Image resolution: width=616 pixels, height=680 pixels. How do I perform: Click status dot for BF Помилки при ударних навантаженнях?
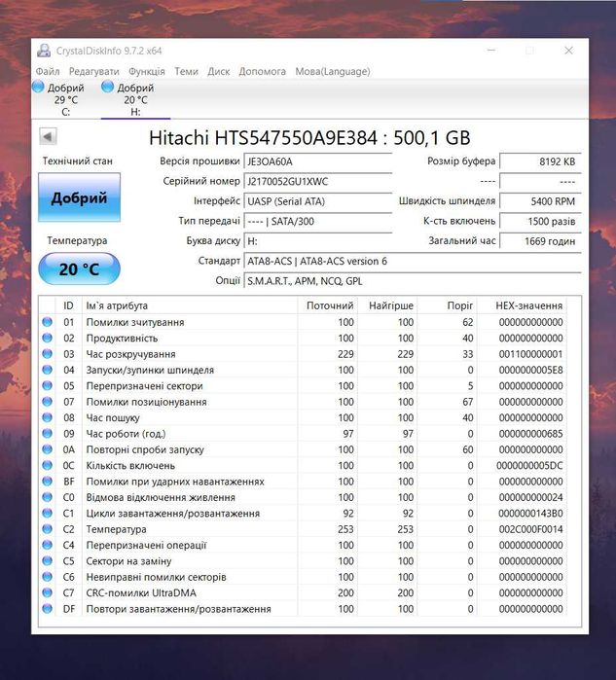click(48, 482)
